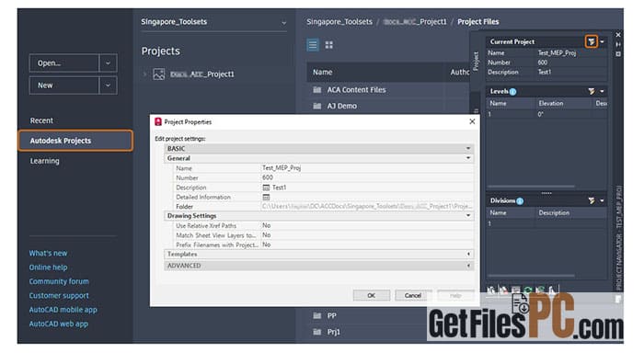Viewport: 644px width, 353px height.
Task: Click Project Files in the breadcrumb
Action: tap(478, 22)
